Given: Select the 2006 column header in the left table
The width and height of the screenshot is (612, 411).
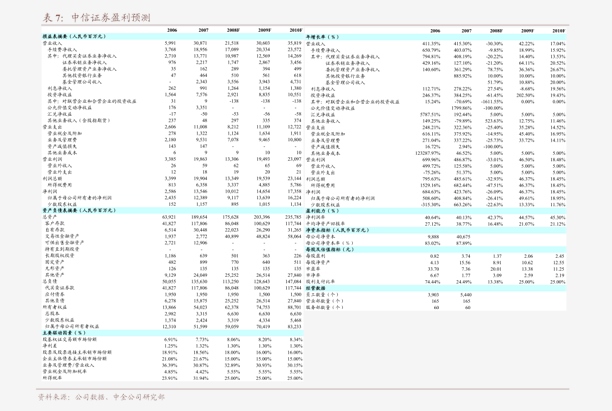Looking at the screenshot, I should [x=171, y=31].
